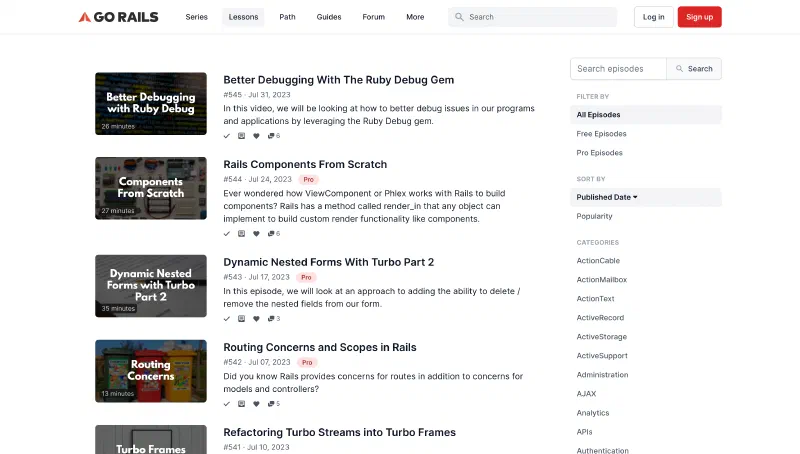Open comments icon for Better Debugging episode
800x454 pixels.
273,136
